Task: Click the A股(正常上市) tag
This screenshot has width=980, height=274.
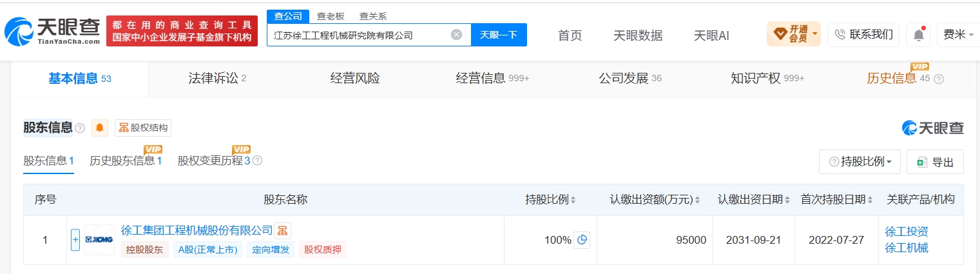Action: 207,250
